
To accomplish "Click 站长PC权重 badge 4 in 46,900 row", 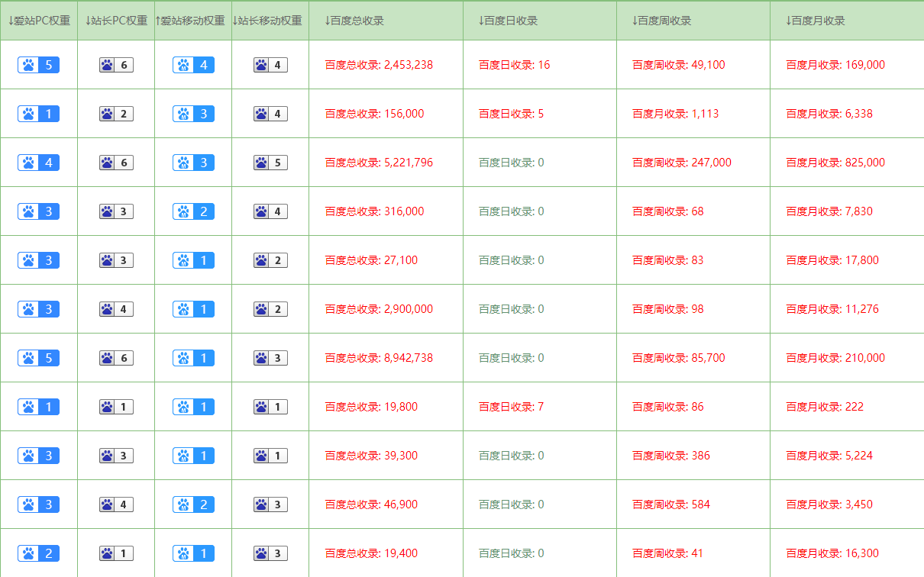I will (x=116, y=504).
